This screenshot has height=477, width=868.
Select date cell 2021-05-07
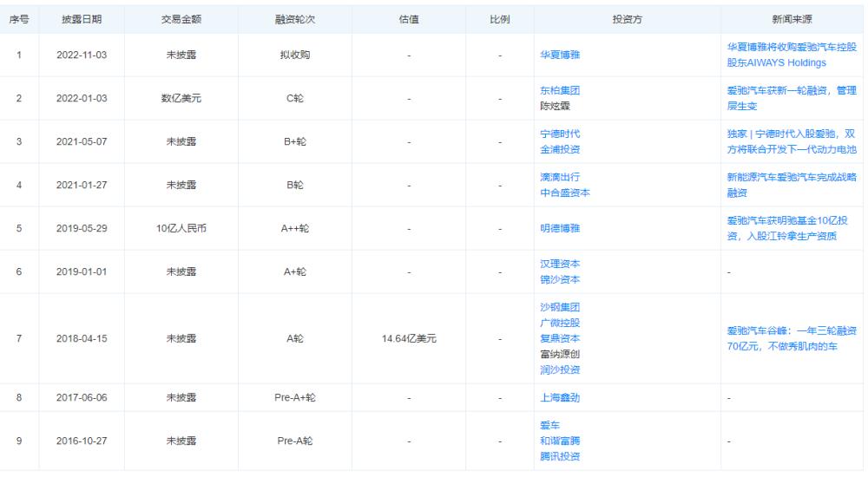click(82, 141)
